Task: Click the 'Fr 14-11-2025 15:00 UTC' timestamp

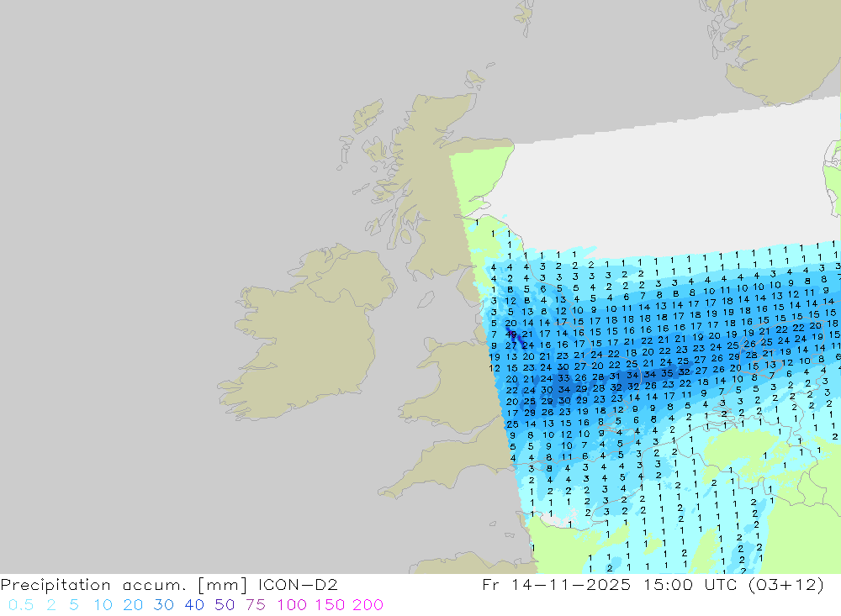Action: coord(609,585)
